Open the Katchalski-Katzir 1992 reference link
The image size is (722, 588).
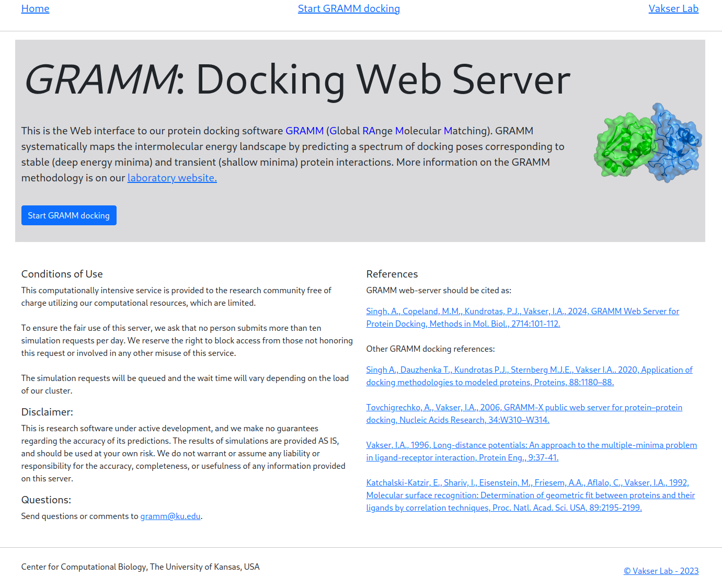tap(530, 495)
